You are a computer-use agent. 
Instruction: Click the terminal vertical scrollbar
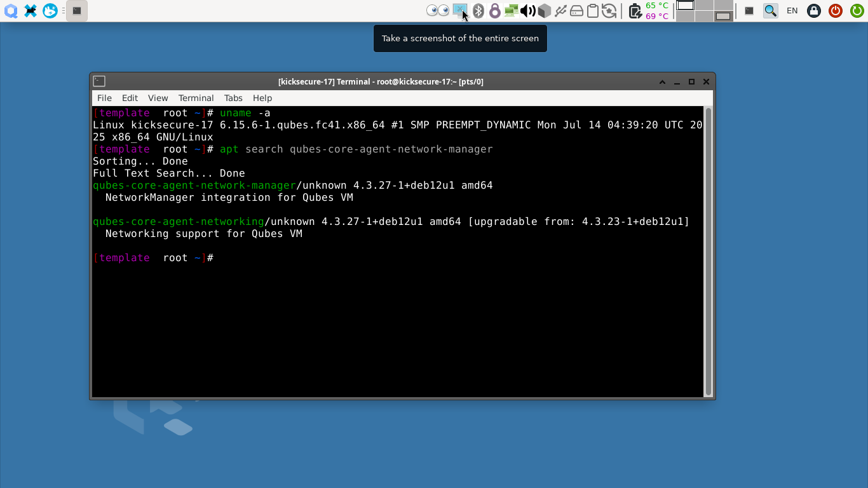(x=708, y=252)
